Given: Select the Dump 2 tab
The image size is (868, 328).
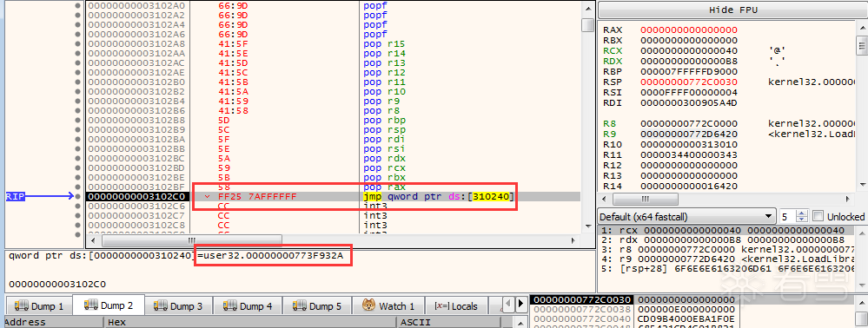Looking at the screenshot, I should [x=108, y=305].
